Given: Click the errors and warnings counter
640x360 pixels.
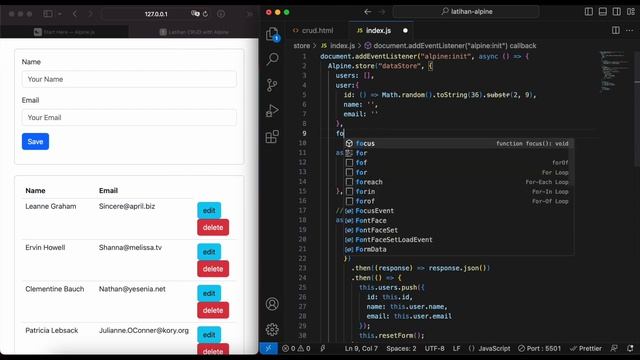Looking at the screenshot, I should pos(296,348).
